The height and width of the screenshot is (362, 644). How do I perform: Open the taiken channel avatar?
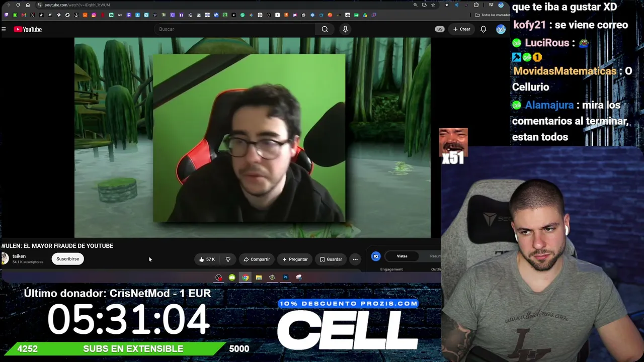point(5,258)
